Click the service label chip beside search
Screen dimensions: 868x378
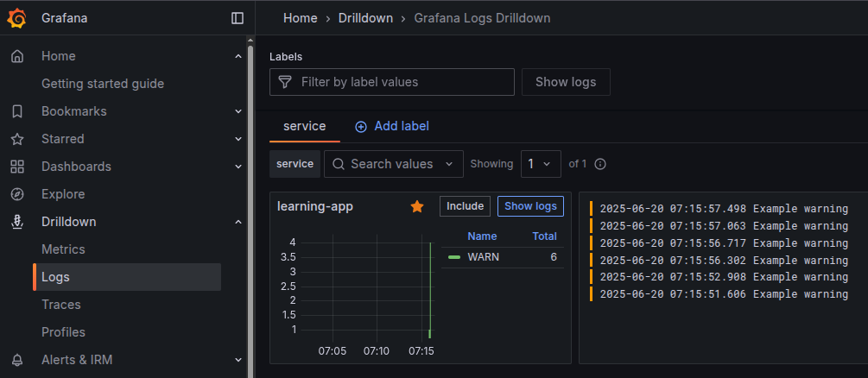tap(295, 164)
